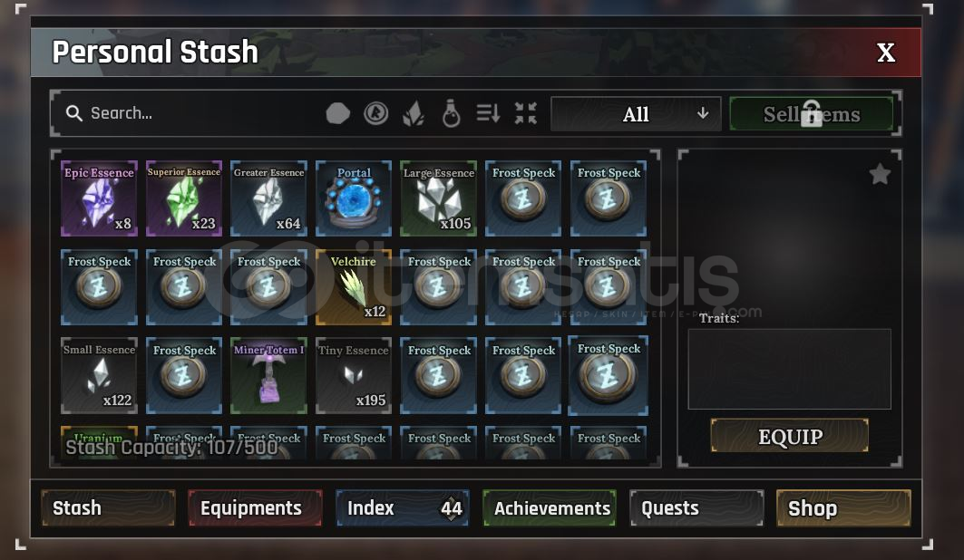The image size is (964, 560).
Task: Click the EQUIP button
Action: (790, 436)
